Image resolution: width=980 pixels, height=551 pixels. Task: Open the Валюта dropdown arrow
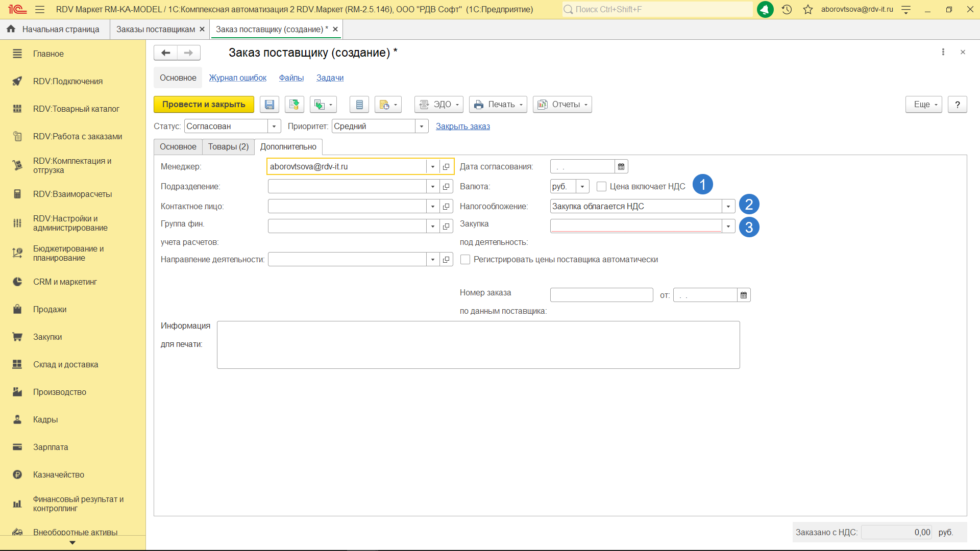coord(582,187)
